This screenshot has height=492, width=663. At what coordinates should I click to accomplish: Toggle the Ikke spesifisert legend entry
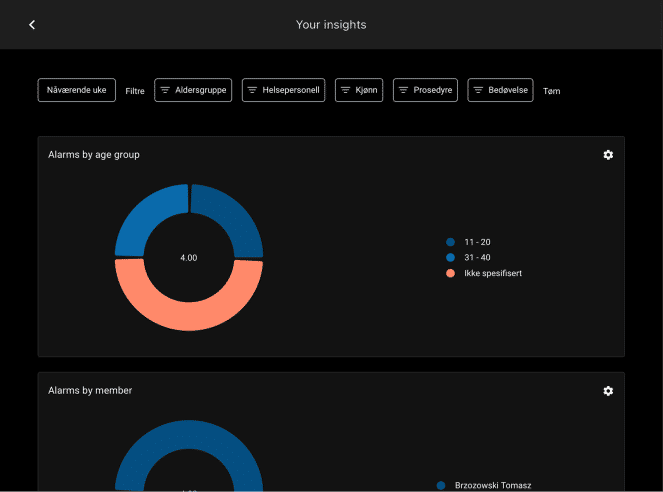point(484,273)
